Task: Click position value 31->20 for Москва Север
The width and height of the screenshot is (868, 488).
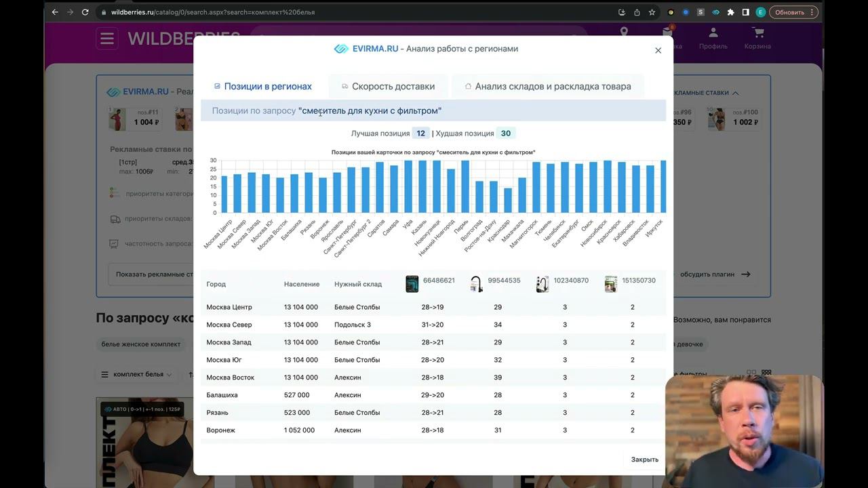Action: [x=433, y=325]
